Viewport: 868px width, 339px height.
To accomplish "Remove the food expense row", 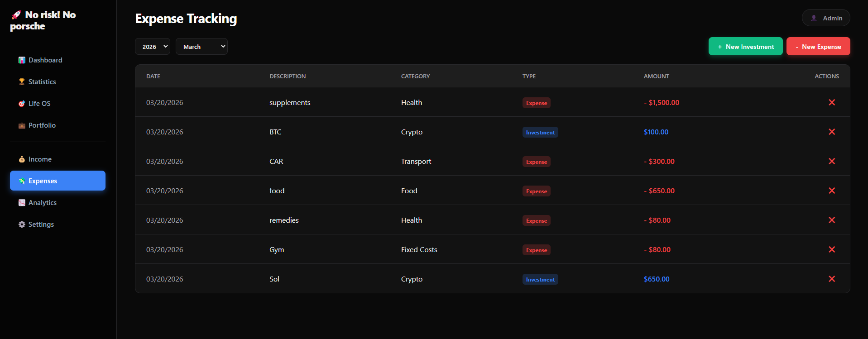I will 831,191.
